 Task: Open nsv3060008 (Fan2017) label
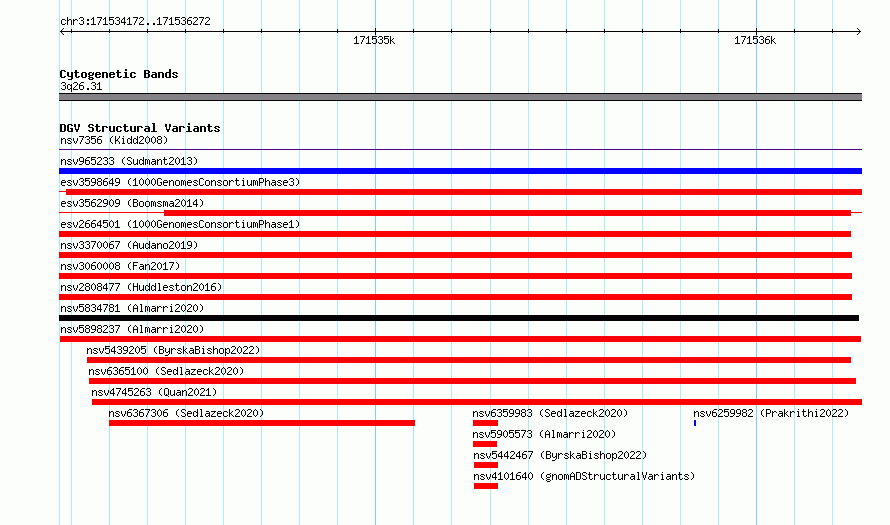pyautogui.click(x=120, y=266)
